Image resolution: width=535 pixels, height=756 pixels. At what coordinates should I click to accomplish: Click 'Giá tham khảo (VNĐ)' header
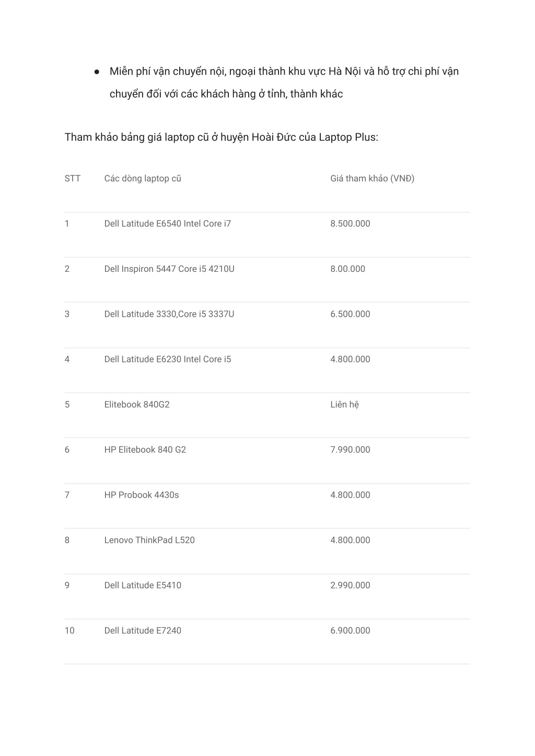point(372,179)
